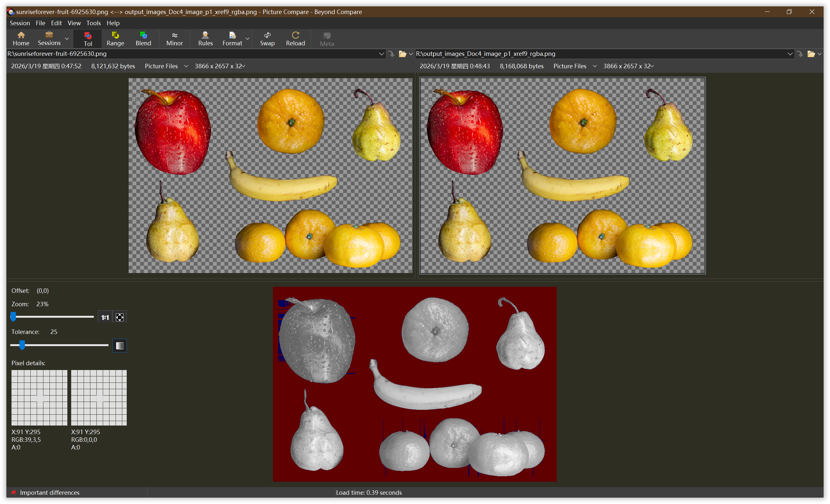Expand left file path history dropdown

(381, 54)
